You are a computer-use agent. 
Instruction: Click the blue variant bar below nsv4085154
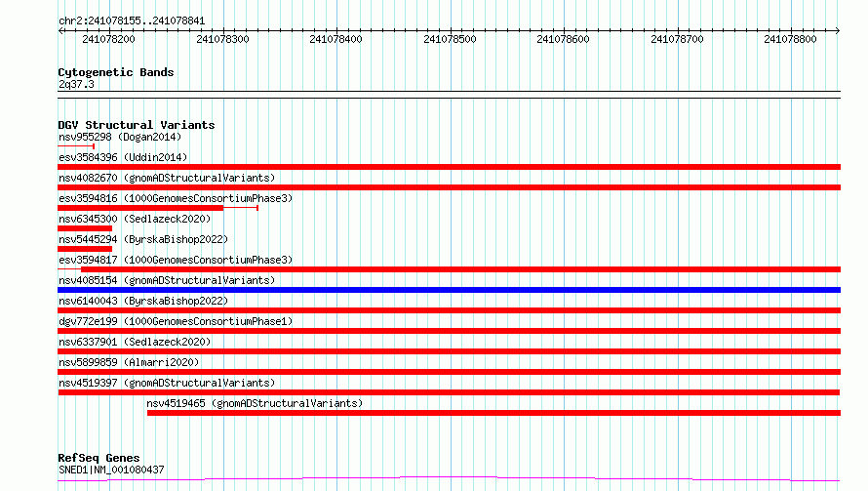pos(449,290)
